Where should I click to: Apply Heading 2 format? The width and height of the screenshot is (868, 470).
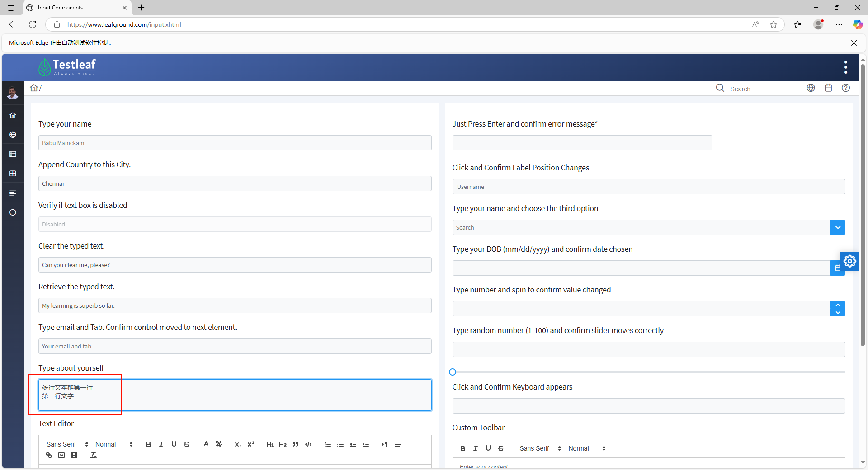pyautogui.click(x=283, y=444)
